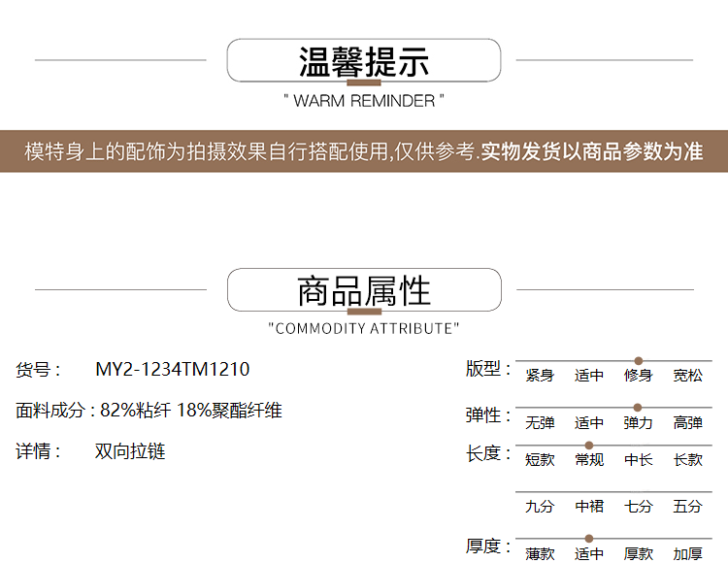
Task: Click the bold 实物发货以商品参数为准 banner text
Action: pos(592,151)
